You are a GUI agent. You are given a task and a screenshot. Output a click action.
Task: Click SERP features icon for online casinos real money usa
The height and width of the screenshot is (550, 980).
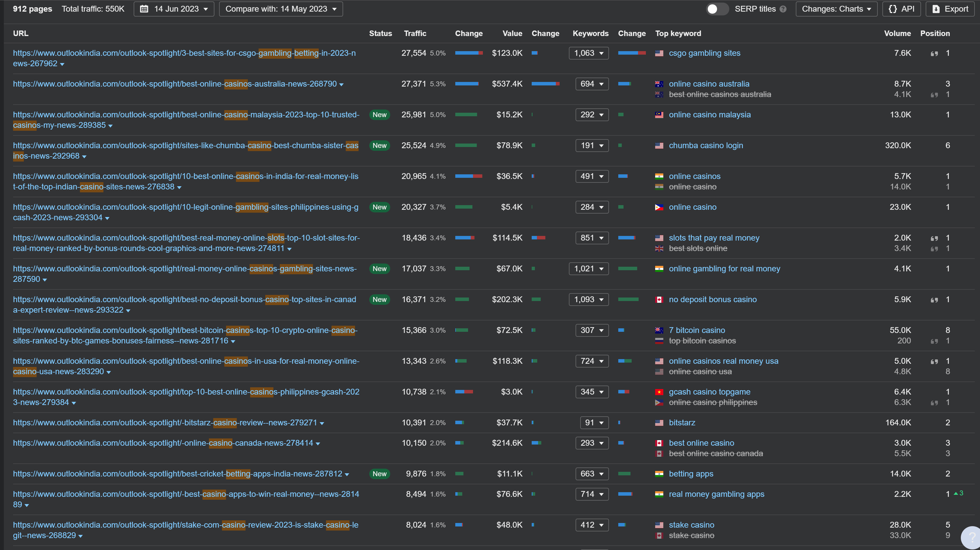934,362
